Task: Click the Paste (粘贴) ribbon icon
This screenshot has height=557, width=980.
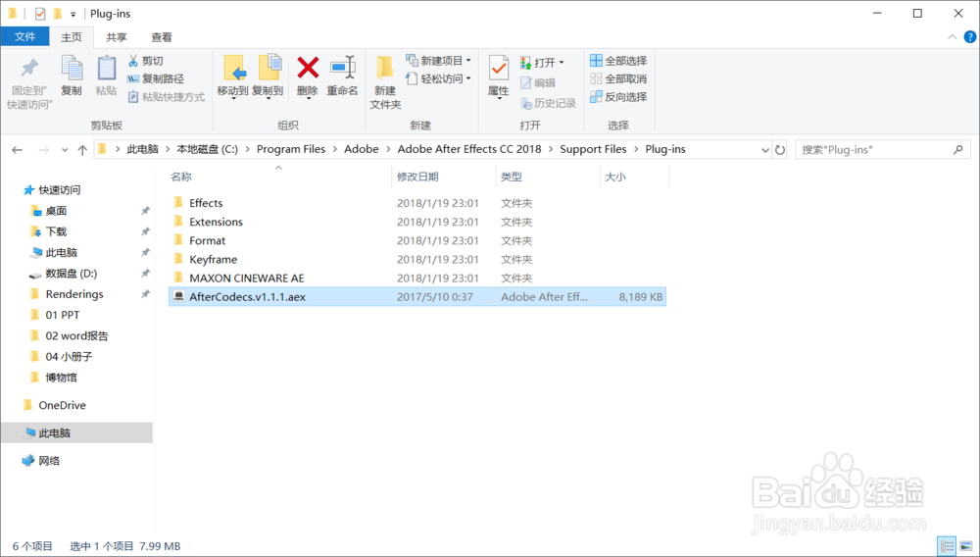Action: tap(106, 68)
